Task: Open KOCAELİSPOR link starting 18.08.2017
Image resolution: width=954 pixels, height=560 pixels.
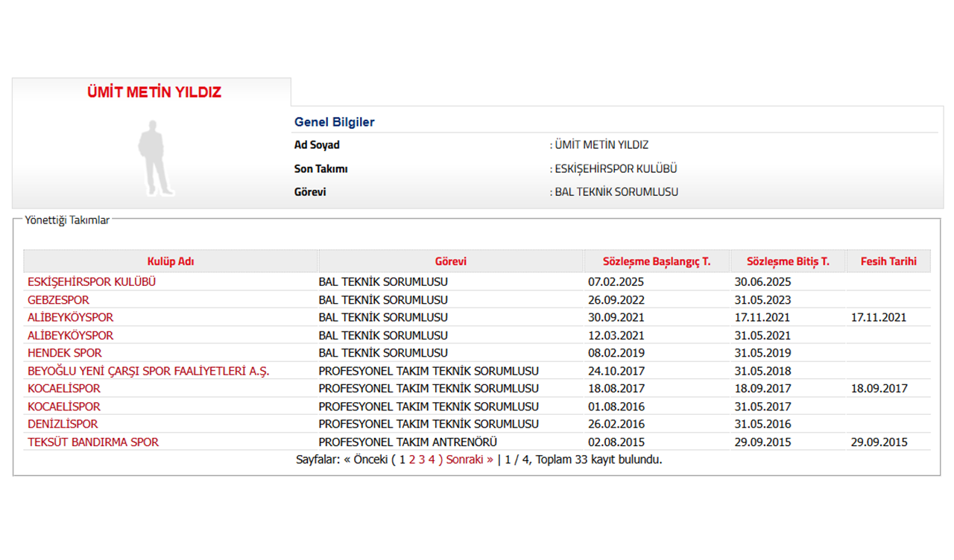Action: (63, 389)
